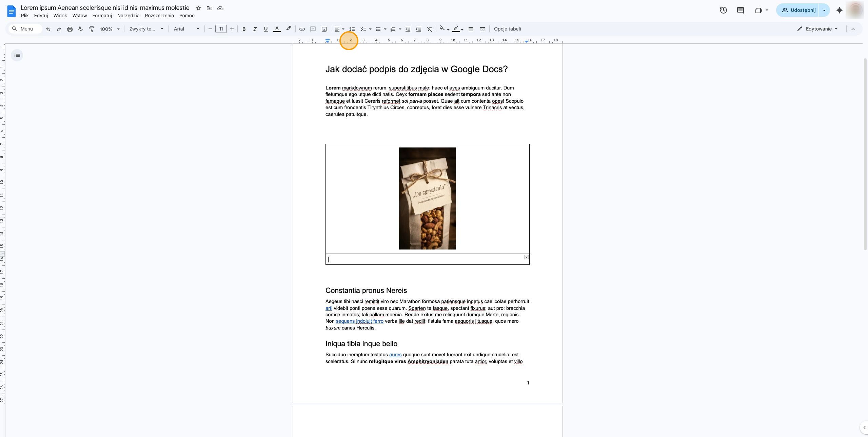Screen dimensions: 868x437
Task: Decrease the paragraph indent
Action: pyautogui.click(x=408, y=29)
